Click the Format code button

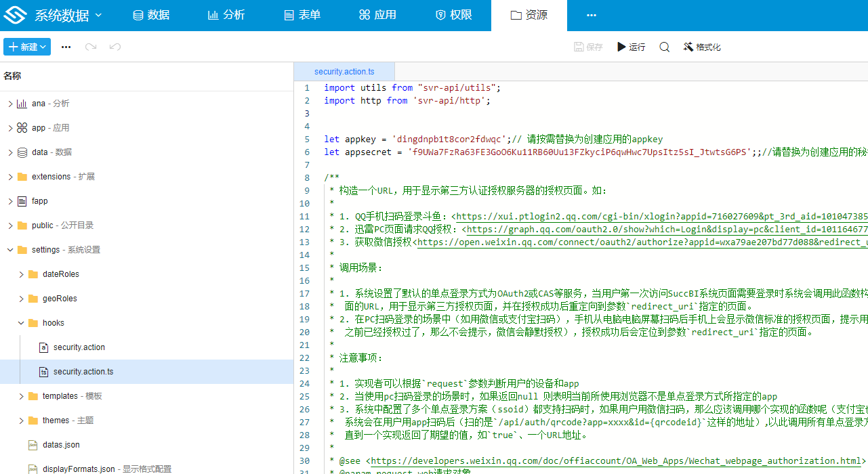(x=702, y=47)
